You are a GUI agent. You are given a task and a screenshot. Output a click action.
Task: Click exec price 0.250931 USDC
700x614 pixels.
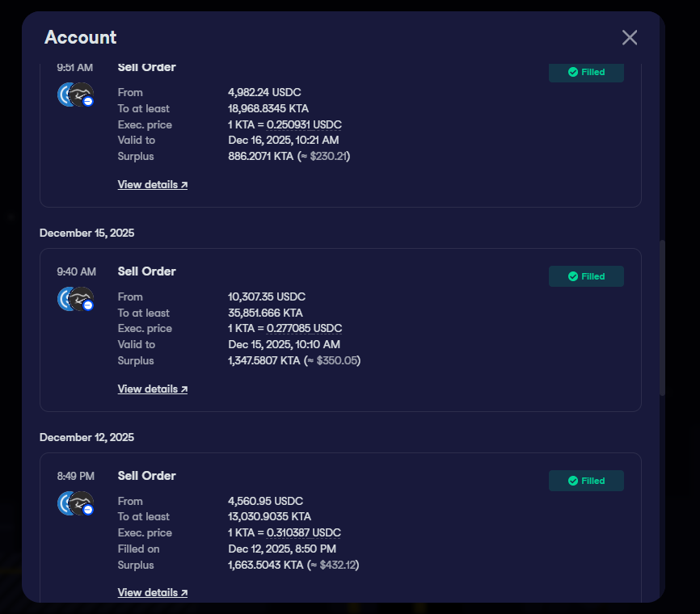[304, 124]
